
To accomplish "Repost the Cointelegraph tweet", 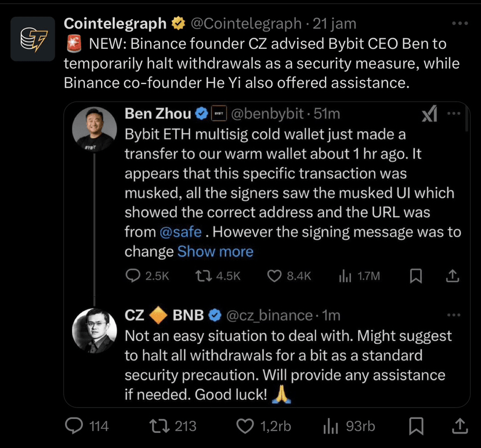I will 157,427.
